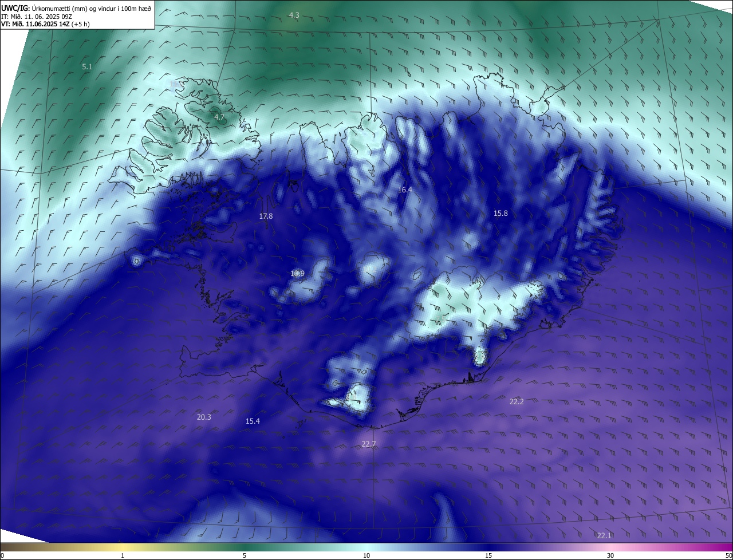The width and height of the screenshot is (733, 560).
Task: Click the 5.1 value label
Action: (87, 67)
